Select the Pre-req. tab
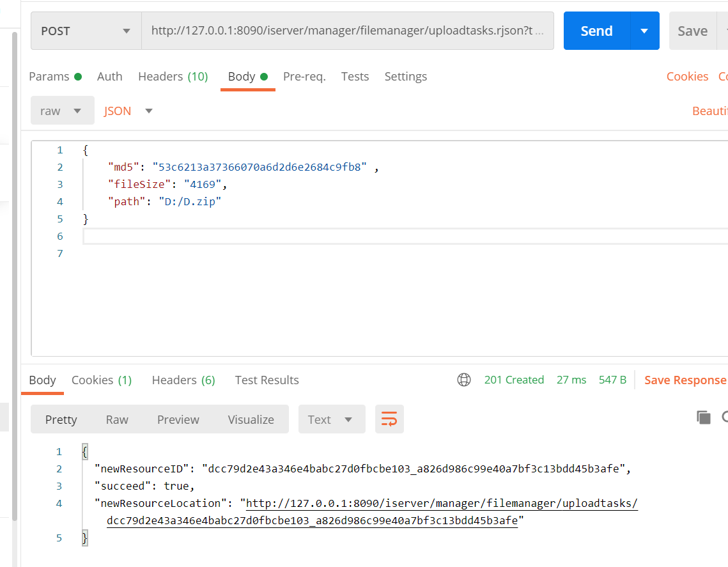This screenshot has width=728, height=567. (x=304, y=77)
